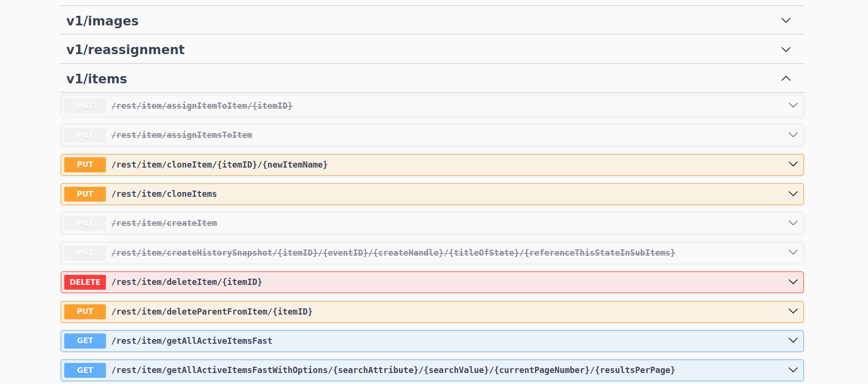Collapse the v1/items section chevron
This screenshot has width=868, height=384.
[786, 79]
